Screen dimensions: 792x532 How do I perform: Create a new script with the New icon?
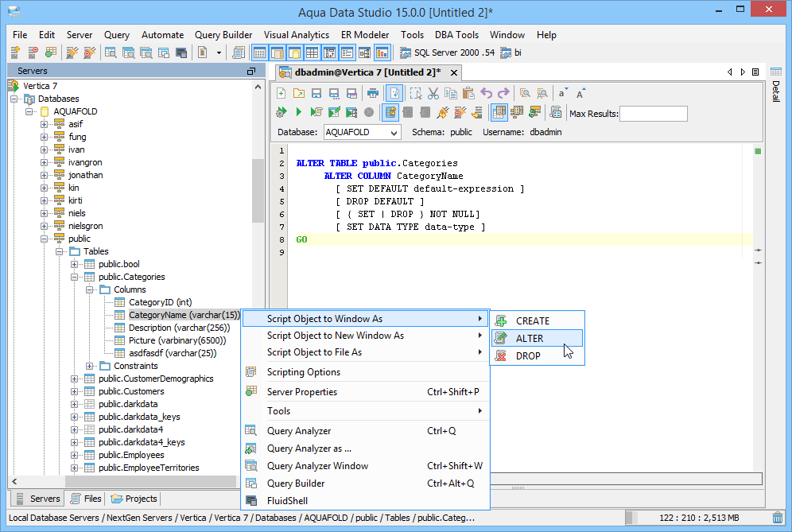click(281, 94)
